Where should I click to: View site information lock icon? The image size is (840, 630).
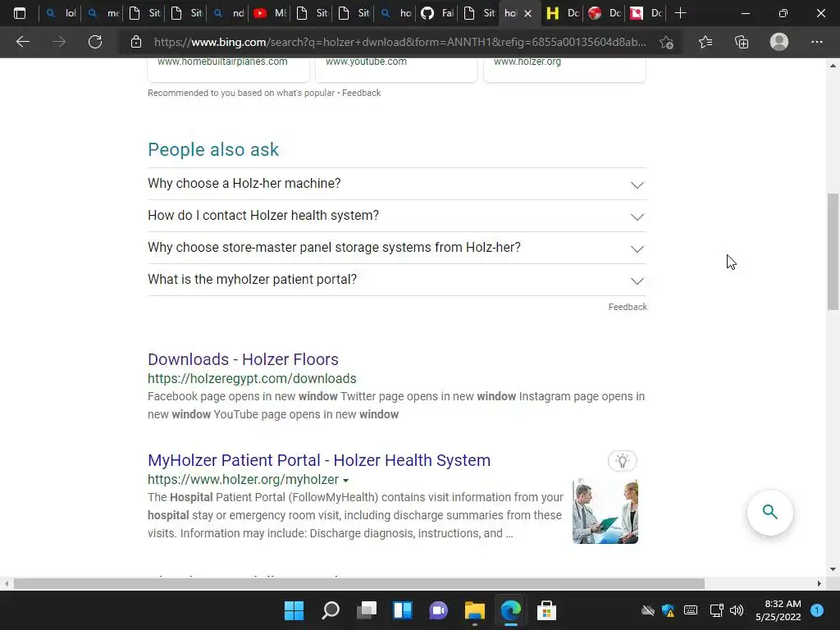[x=136, y=42]
